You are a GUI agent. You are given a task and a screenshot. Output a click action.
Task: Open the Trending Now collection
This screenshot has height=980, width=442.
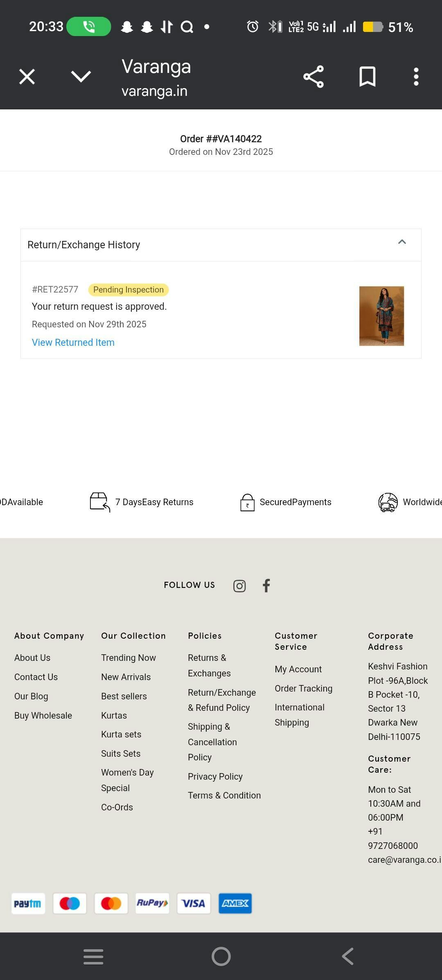(128, 658)
